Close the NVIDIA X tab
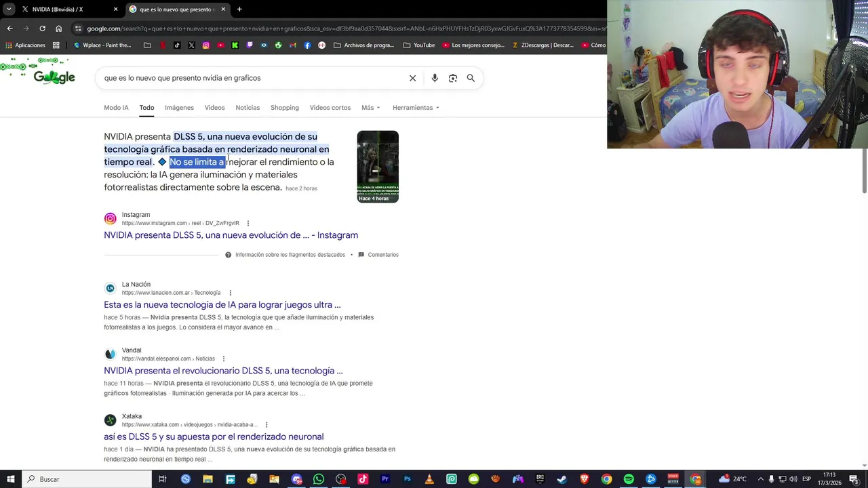868x488 pixels. (115, 9)
